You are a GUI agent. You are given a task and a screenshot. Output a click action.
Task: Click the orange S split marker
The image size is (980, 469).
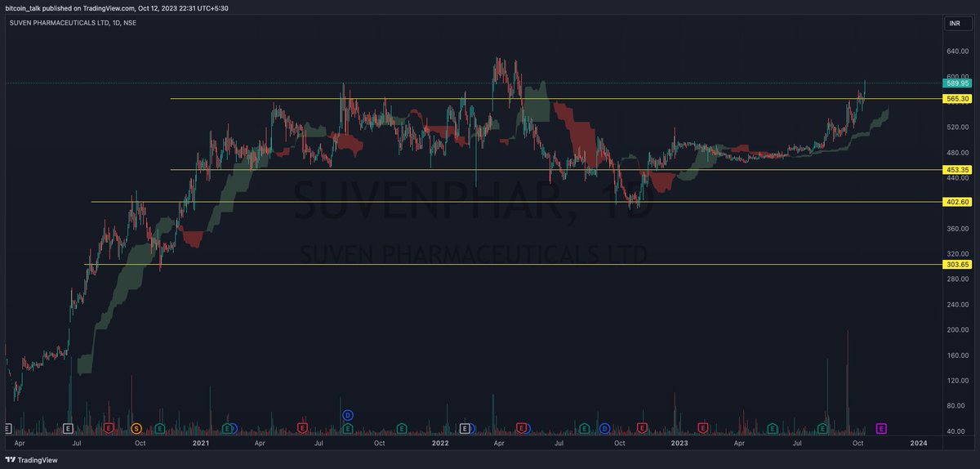tap(136, 428)
